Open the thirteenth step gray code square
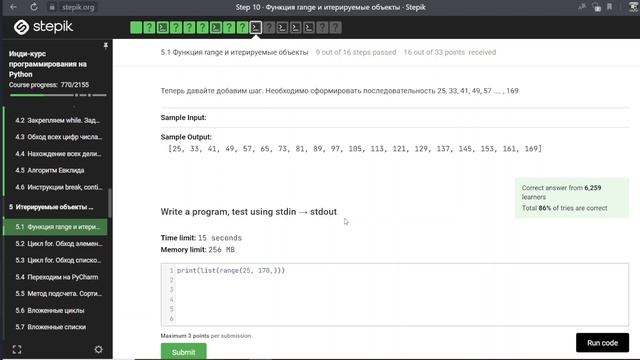The height and width of the screenshot is (360, 640). point(296,27)
